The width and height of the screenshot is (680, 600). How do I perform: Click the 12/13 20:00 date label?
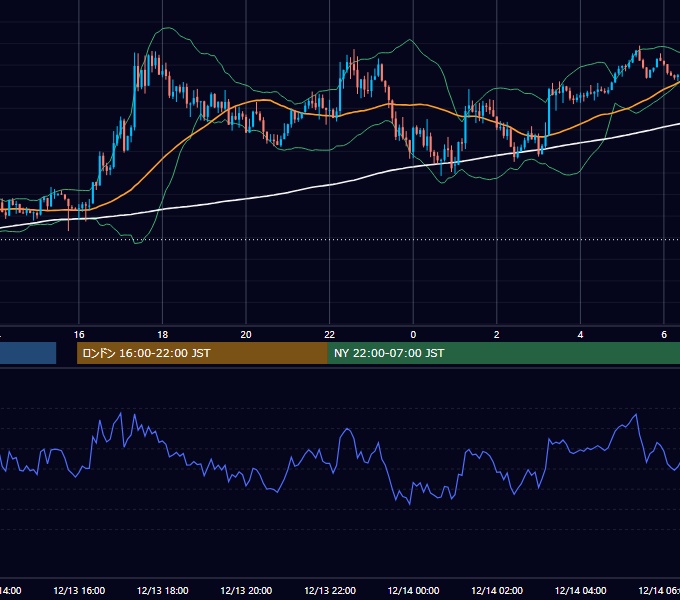coord(246,590)
